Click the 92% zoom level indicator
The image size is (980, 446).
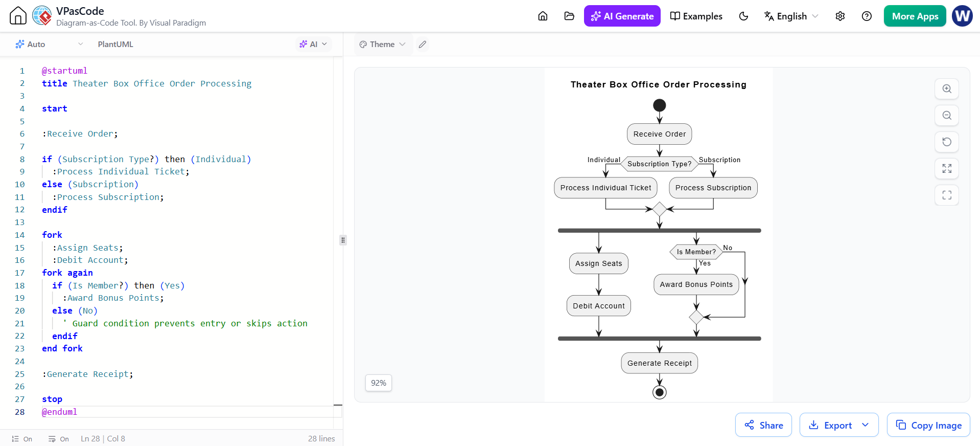click(x=379, y=383)
